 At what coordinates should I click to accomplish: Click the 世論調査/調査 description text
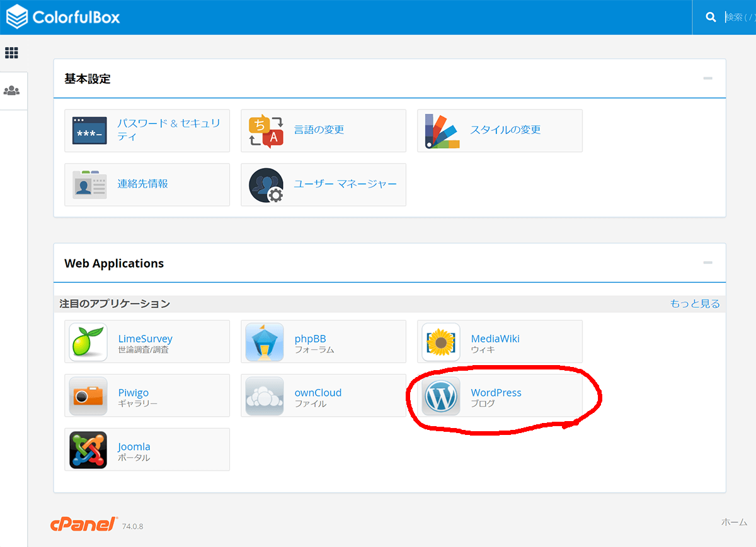point(144,349)
